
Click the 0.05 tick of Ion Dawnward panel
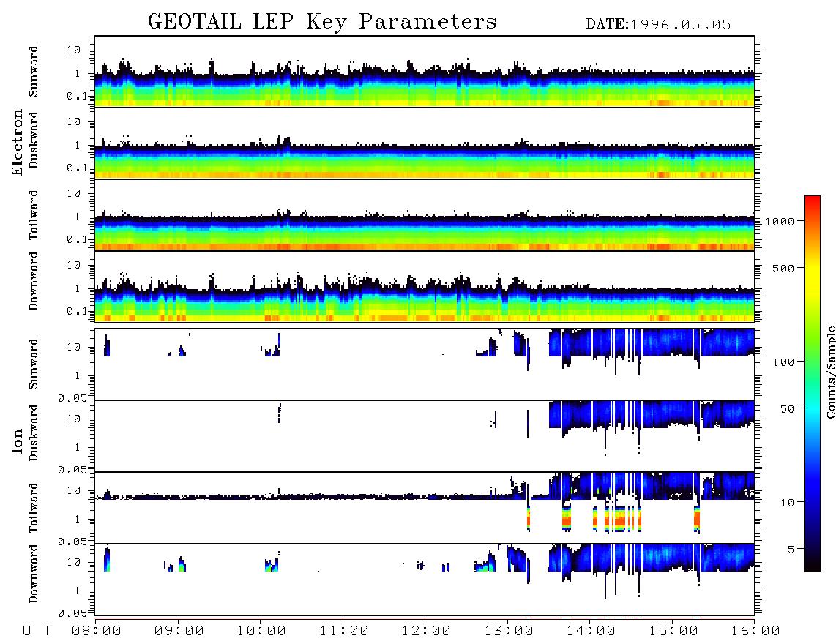(x=72, y=613)
